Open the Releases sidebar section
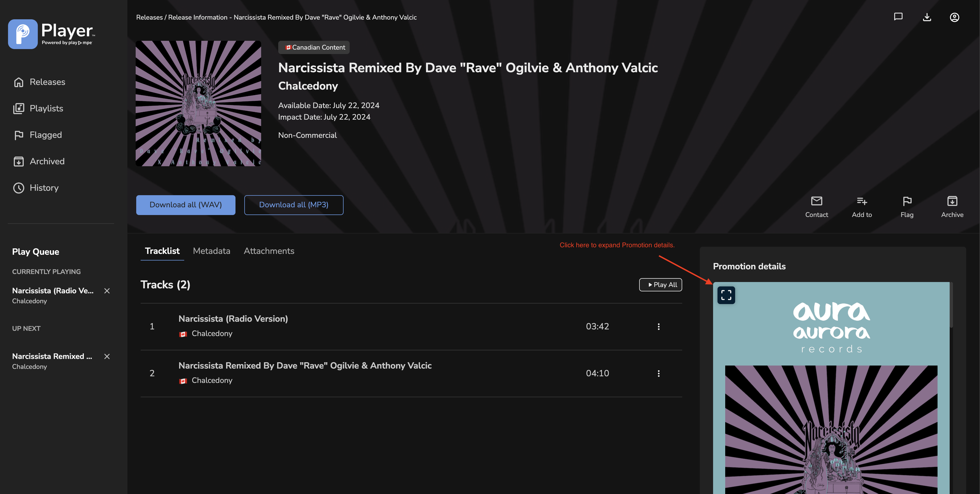Viewport: 980px width, 494px height. (x=39, y=82)
